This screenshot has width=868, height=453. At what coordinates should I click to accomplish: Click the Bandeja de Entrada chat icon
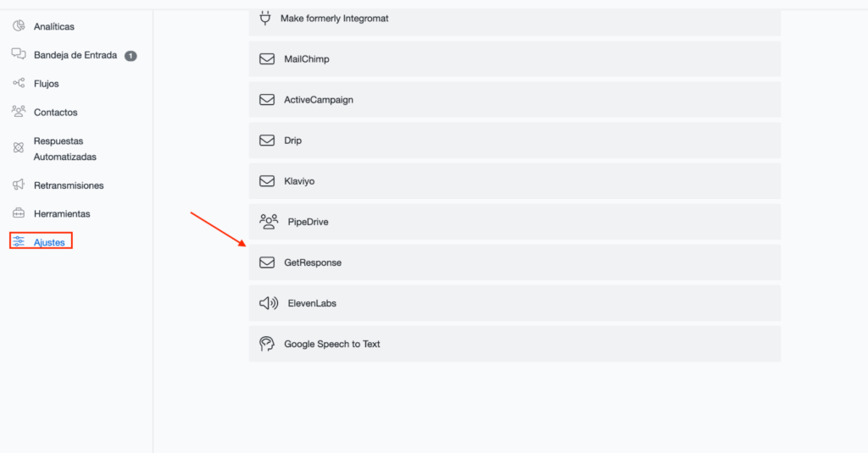pos(19,54)
